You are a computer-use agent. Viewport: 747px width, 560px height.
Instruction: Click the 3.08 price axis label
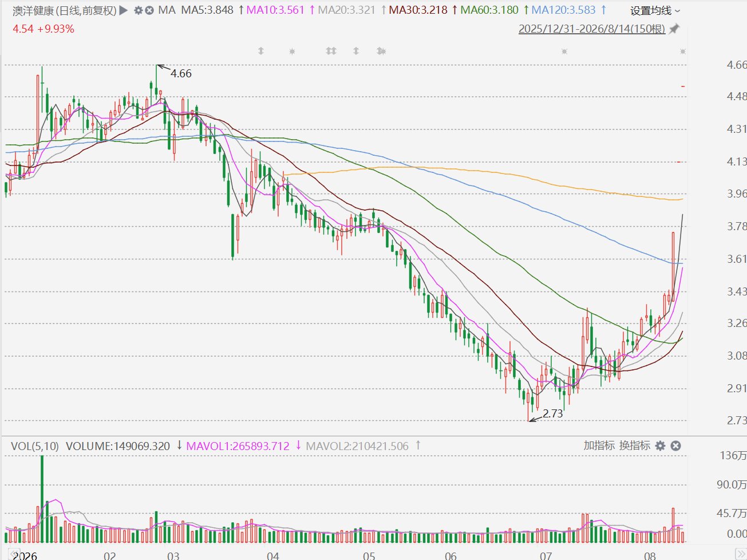[x=737, y=356]
